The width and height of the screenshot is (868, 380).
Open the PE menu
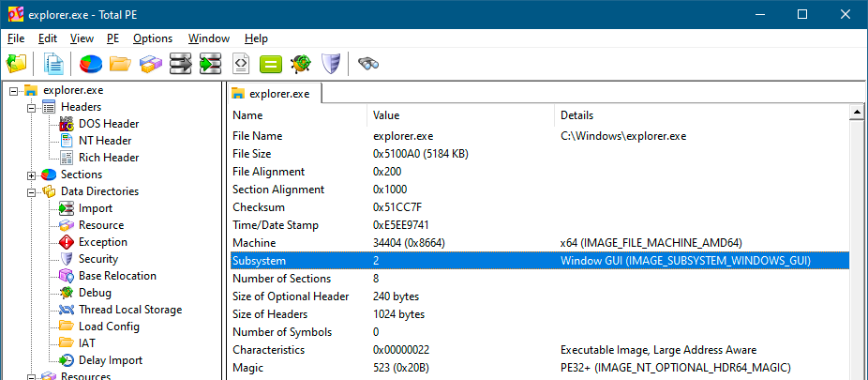[x=112, y=38]
